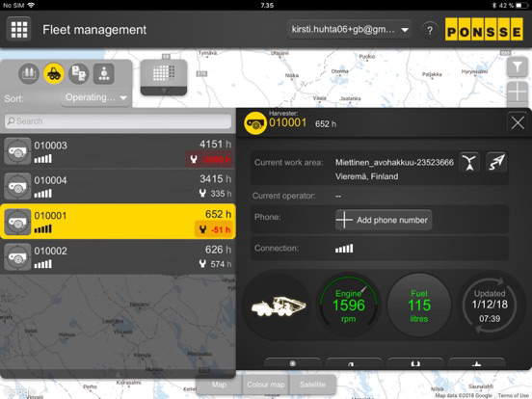The image size is (532, 399).
Task: Click the PONSSE logo
Action: pyautogui.click(x=484, y=30)
